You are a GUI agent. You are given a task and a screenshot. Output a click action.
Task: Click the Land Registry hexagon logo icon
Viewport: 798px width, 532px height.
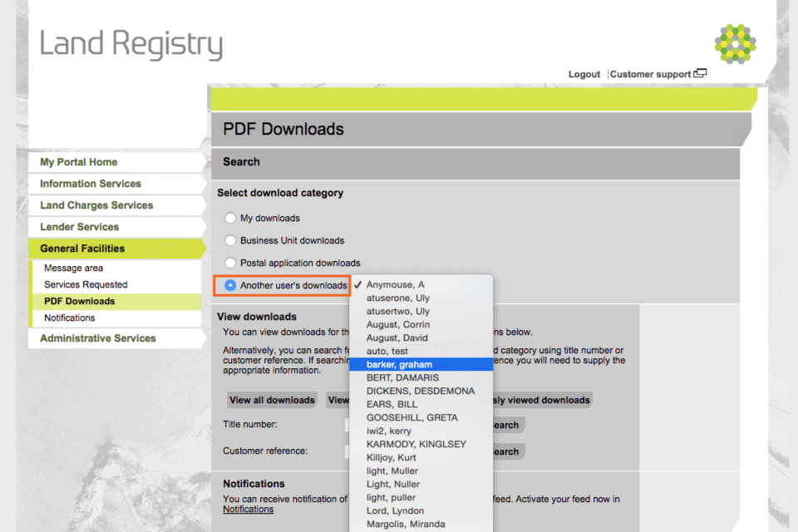pyautogui.click(x=735, y=44)
